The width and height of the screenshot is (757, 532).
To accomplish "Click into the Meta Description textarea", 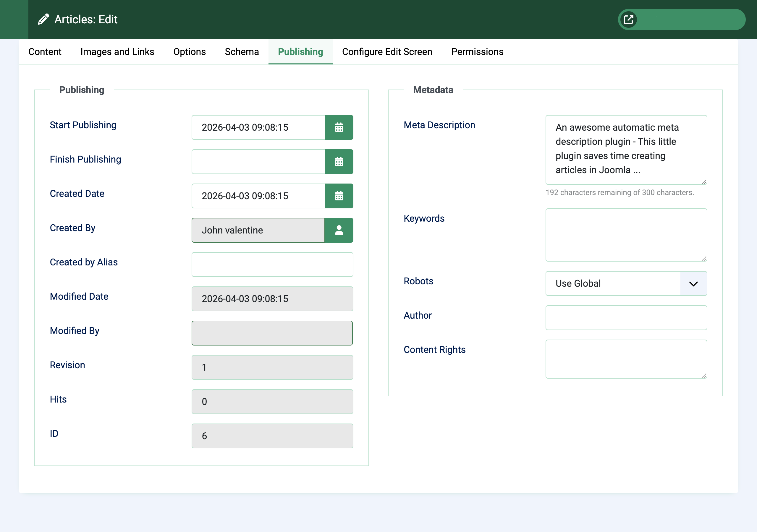I will [626, 150].
